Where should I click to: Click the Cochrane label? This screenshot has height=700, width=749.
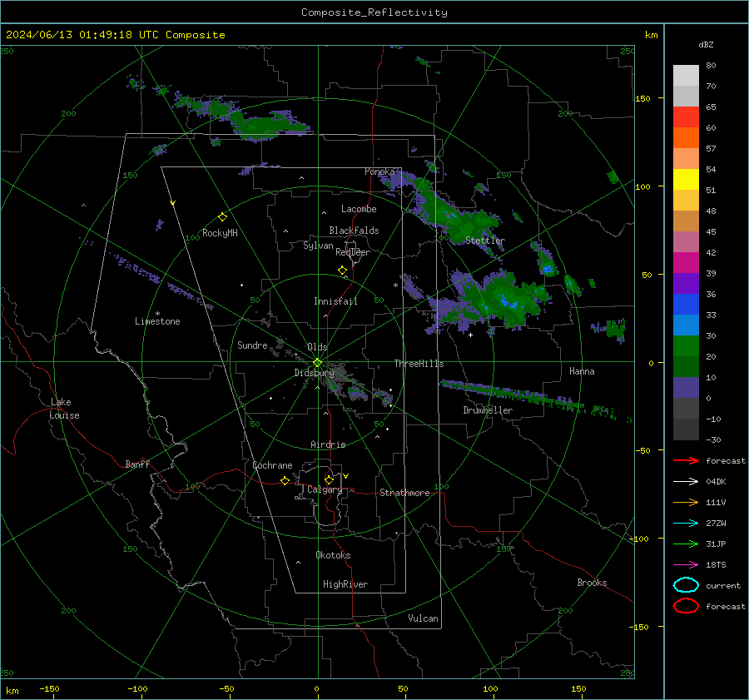coord(272,465)
